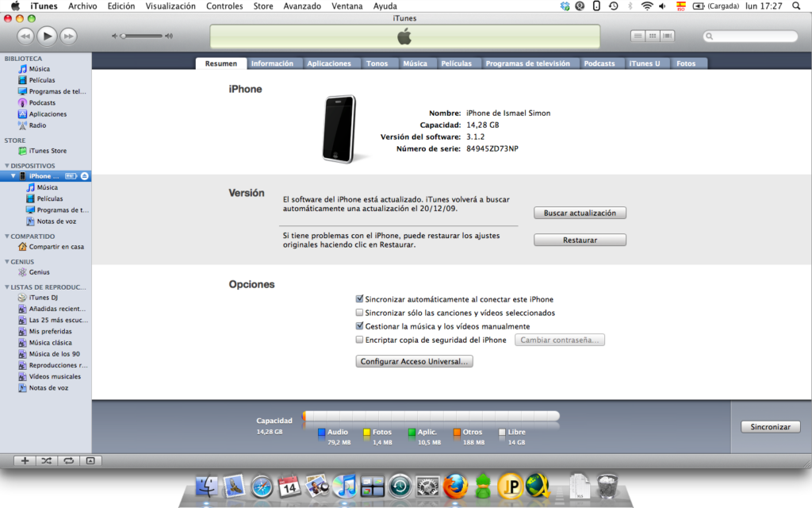Open Configurar Acceso Universal
Screen dimensions: 812x508
click(x=414, y=361)
